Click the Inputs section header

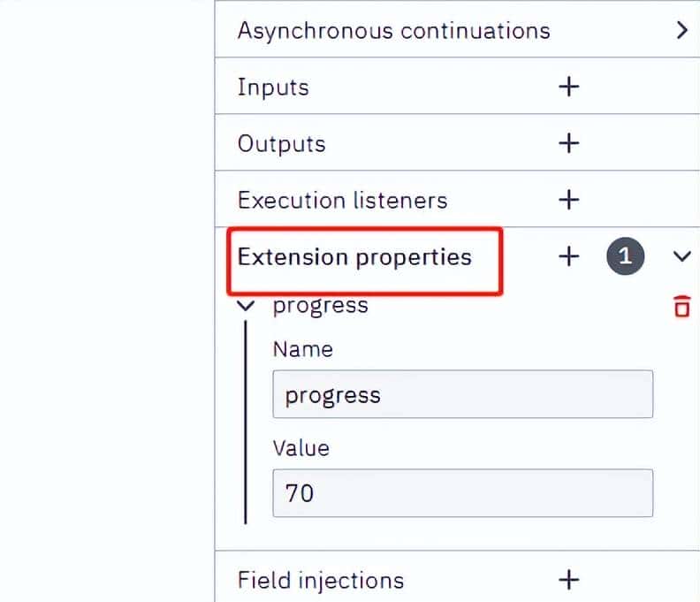click(273, 87)
